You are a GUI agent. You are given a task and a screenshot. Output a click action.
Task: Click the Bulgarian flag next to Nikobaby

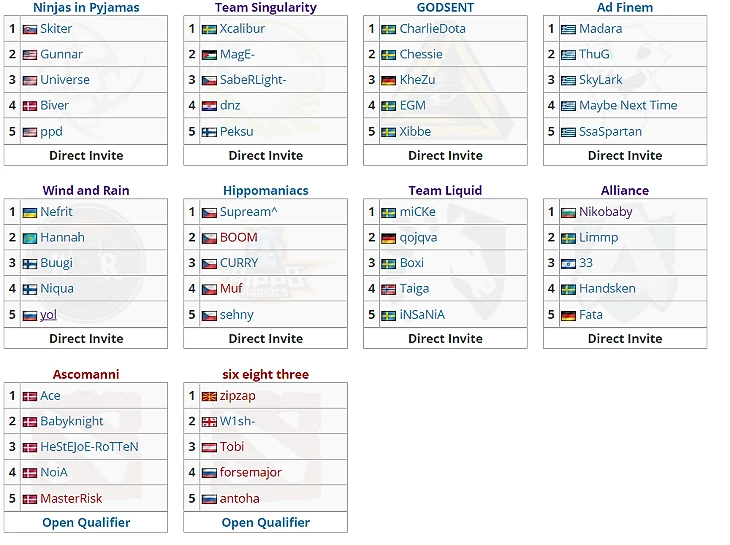(568, 213)
